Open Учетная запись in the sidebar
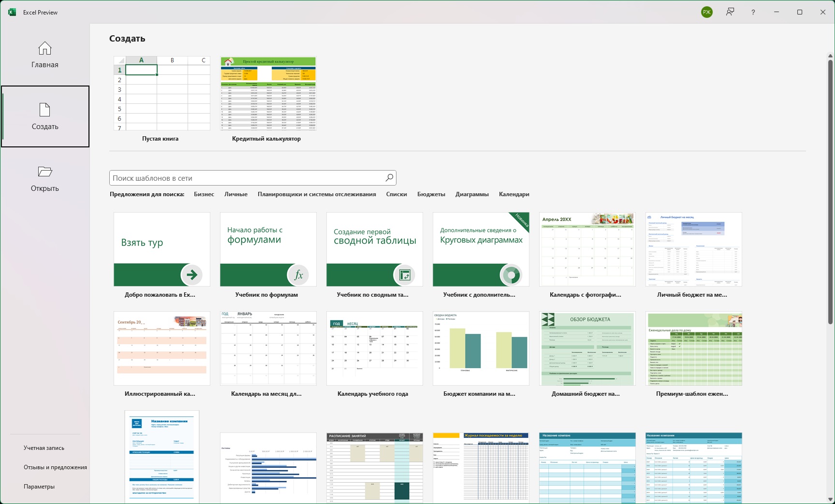The height and width of the screenshot is (504, 835). pyautogui.click(x=44, y=448)
